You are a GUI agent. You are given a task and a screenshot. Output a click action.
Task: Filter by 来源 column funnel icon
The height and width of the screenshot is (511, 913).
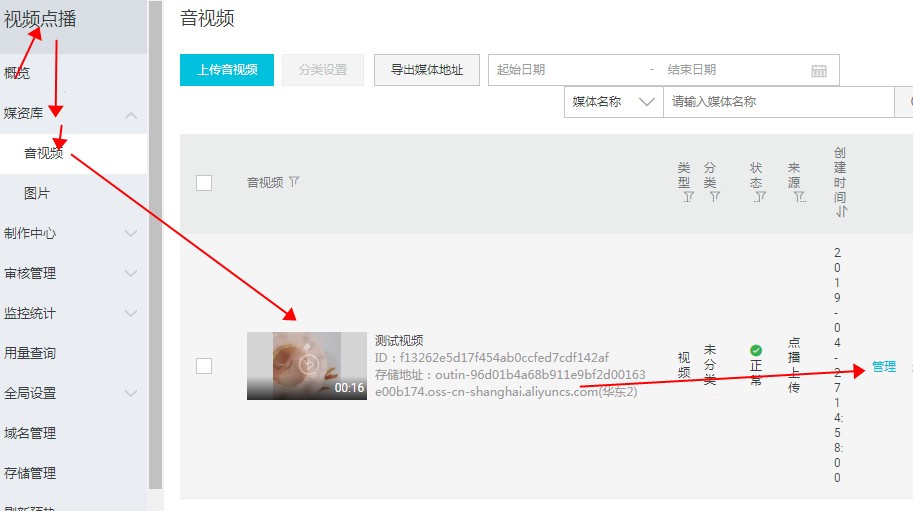[800, 198]
